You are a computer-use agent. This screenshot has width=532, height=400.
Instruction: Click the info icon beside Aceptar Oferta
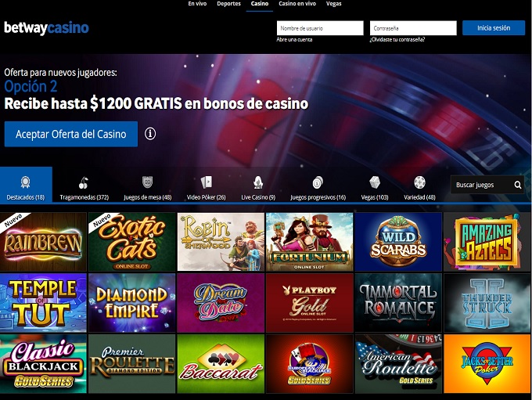[150, 134]
